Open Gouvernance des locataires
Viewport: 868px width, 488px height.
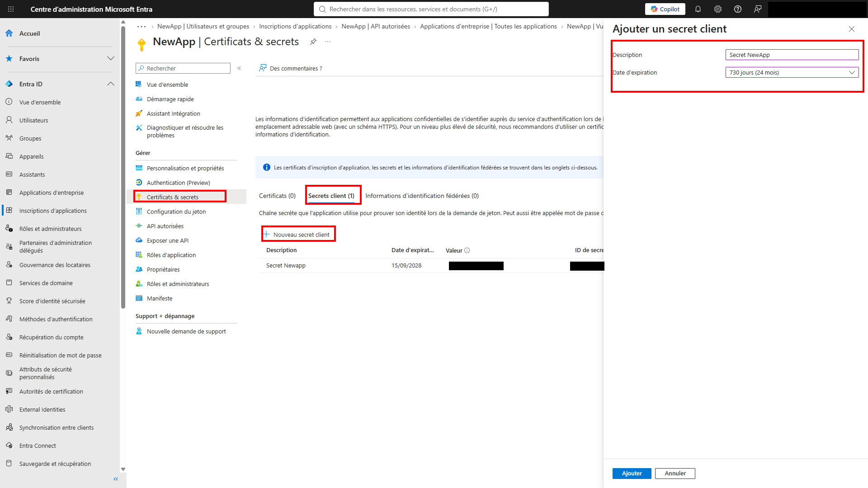[55, 265]
